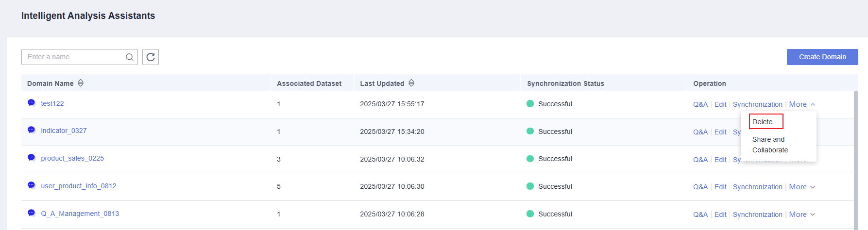868x230 pixels.
Task: Click chat icon beside product_sales_0225
Action: click(x=32, y=157)
